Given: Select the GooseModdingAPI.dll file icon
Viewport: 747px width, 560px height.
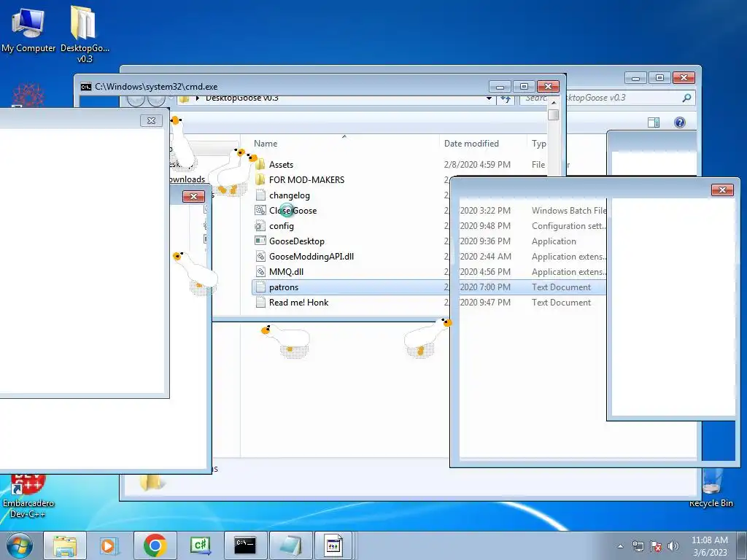Looking at the screenshot, I should pyautogui.click(x=260, y=256).
